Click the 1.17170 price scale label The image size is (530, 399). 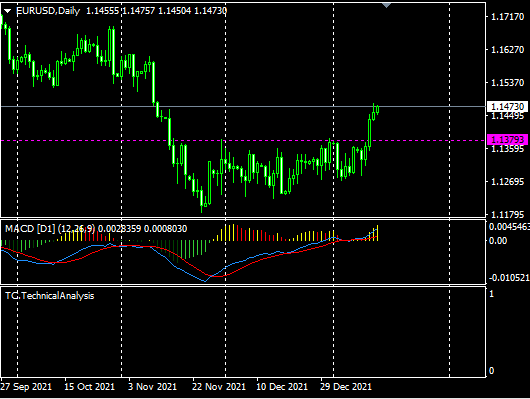[507, 17]
